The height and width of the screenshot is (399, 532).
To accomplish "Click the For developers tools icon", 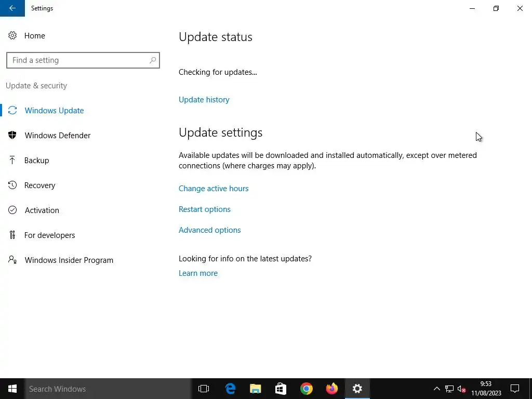I will [12, 235].
